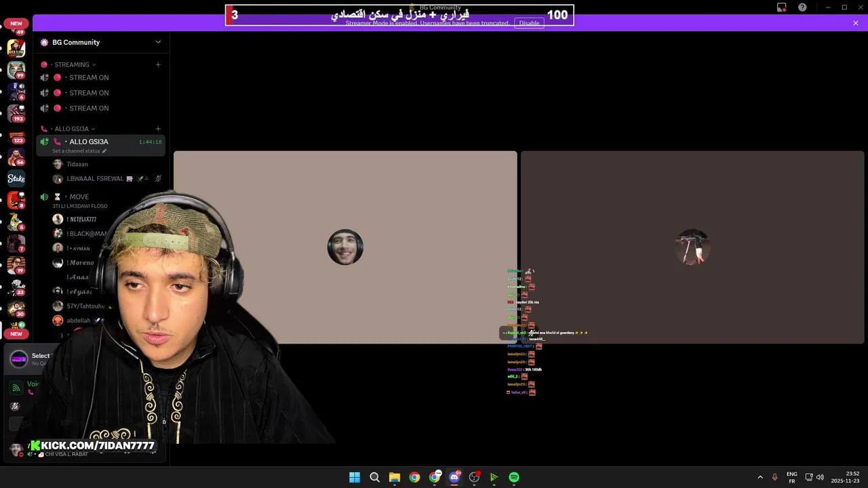Open the server with 8 badge

[x=16, y=201]
